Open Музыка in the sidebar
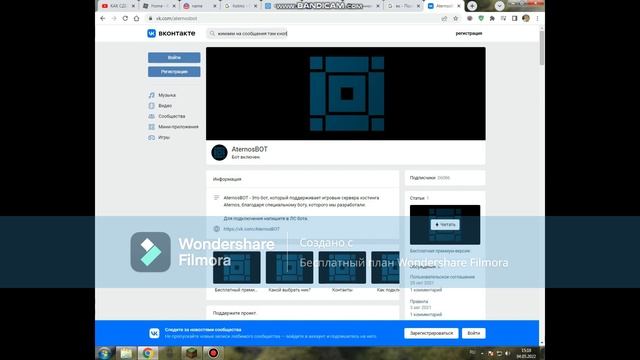Screen dimensions: 640x360 pyautogui.click(x=167, y=95)
